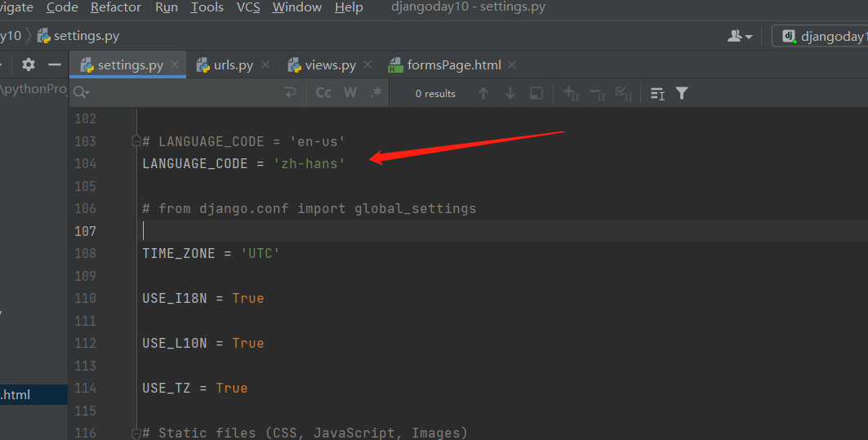Click the '0 results' search counter

coord(436,94)
